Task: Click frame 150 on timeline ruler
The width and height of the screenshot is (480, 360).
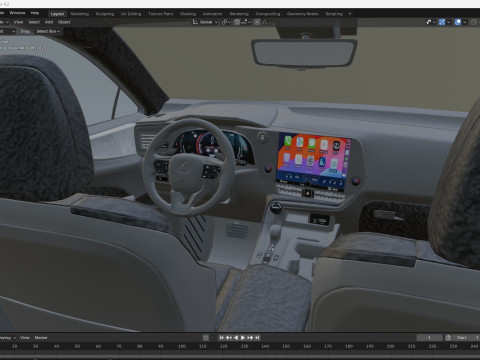Action: 286,346
